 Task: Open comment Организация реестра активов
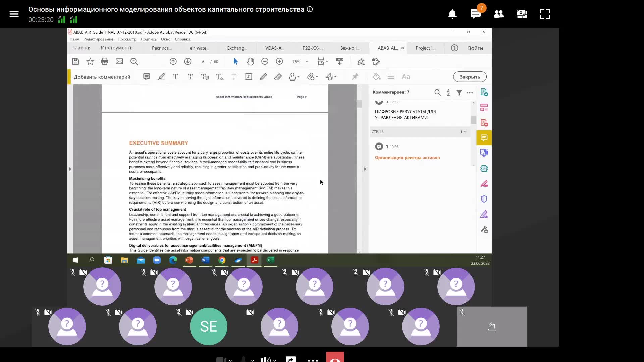[x=407, y=158]
